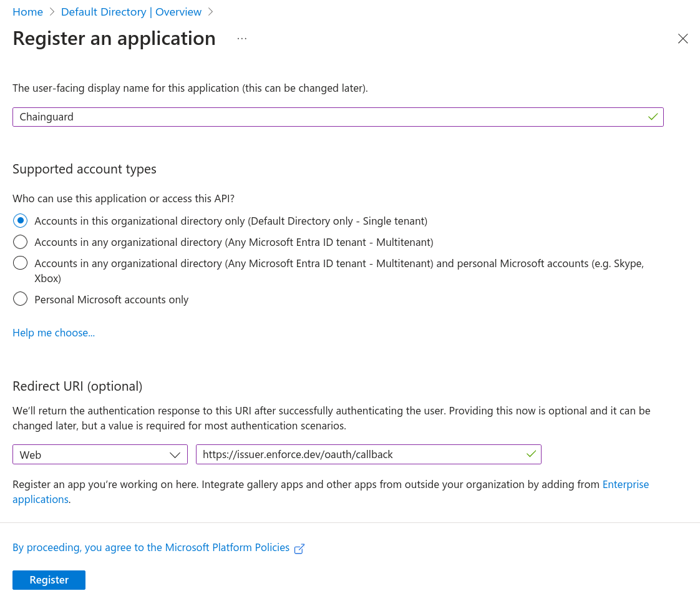Open "Default Directory | Overview" breadcrumb

130,11
